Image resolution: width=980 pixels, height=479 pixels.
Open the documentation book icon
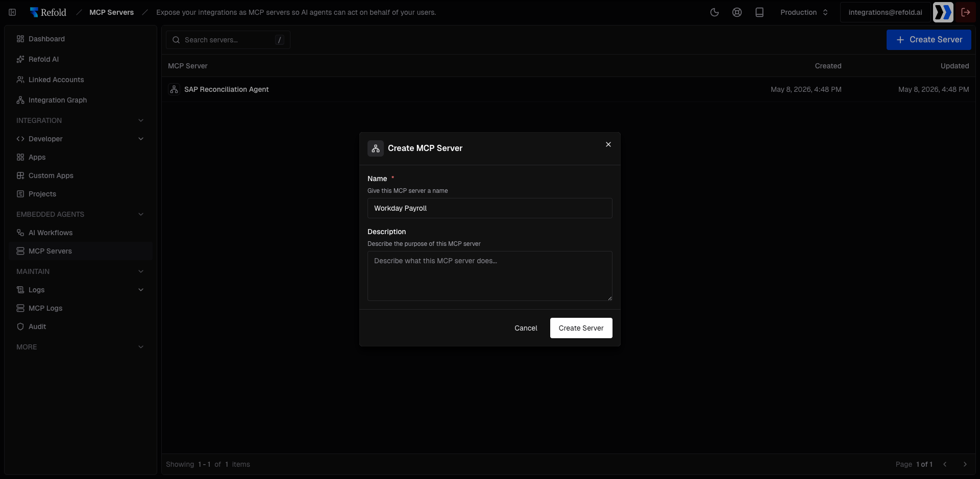[x=759, y=12]
